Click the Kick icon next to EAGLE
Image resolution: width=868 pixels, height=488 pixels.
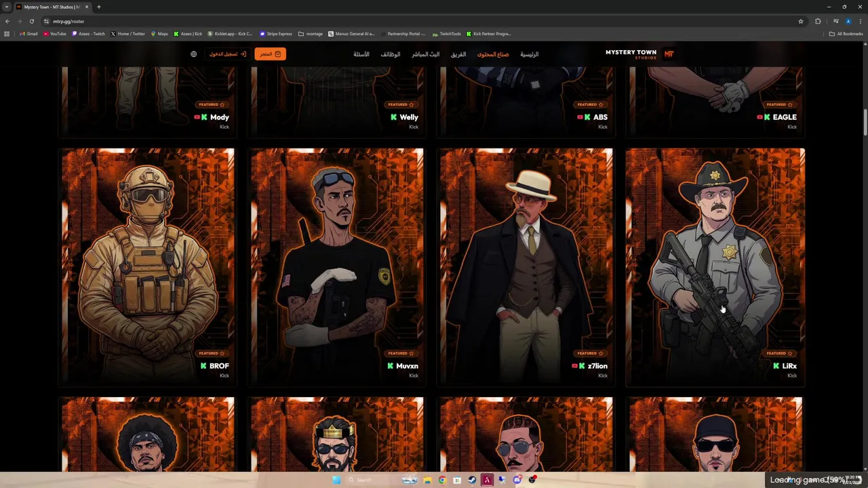point(767,117)
